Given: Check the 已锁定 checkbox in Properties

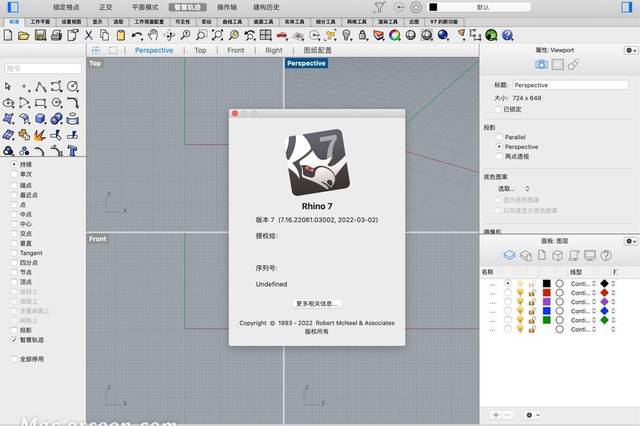Looking at the screenshot, I should (x=498, y=109).
